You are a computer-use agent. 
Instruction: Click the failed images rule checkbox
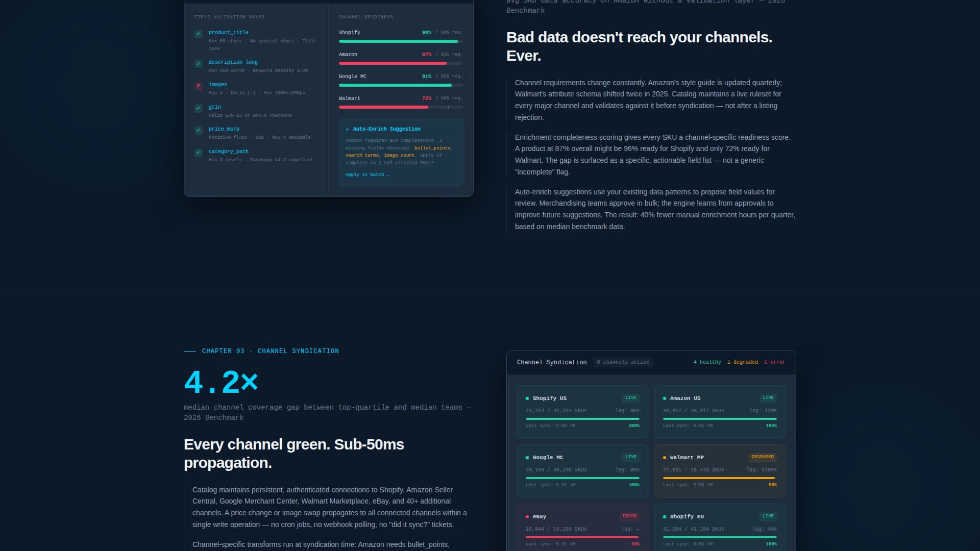(x=199, y=86)
